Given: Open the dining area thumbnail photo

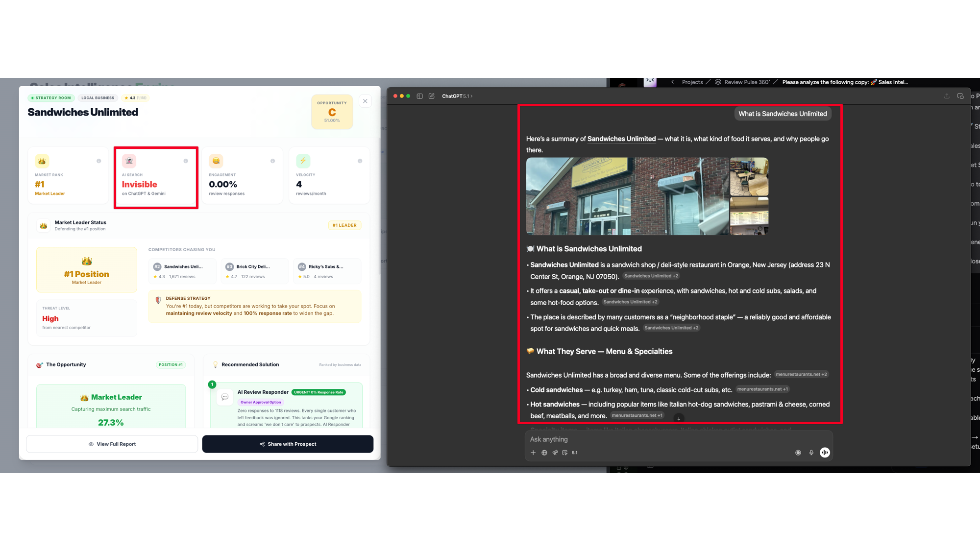Looking at the screenshot, I should 749,177.
